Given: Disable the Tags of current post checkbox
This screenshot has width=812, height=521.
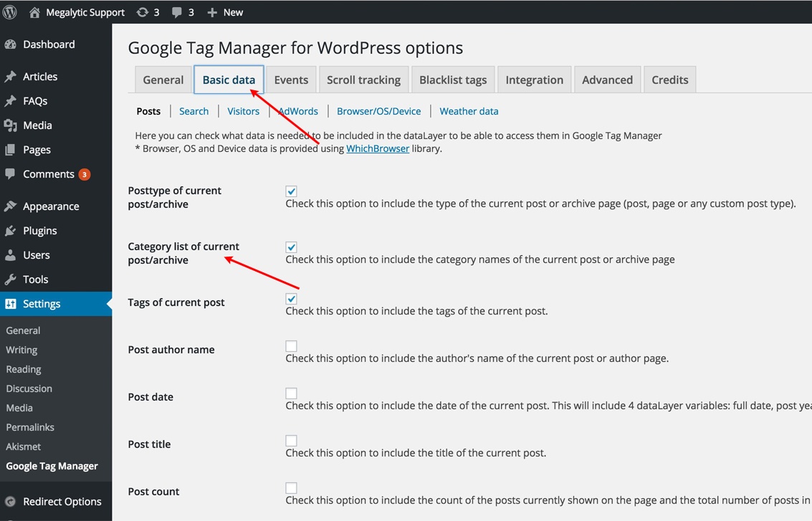Looking at the screenshot, I should tap(291, 298).
